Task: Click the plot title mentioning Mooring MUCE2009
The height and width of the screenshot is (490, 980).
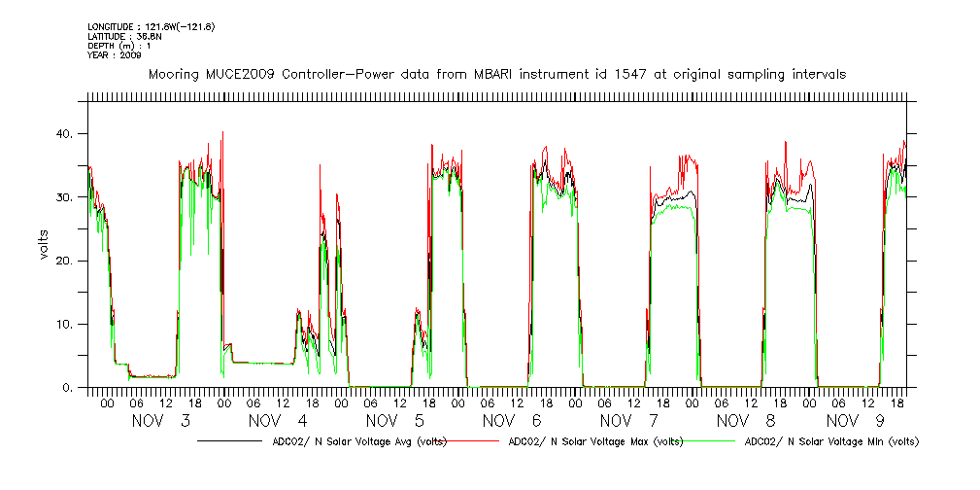Action: point(496,74)
